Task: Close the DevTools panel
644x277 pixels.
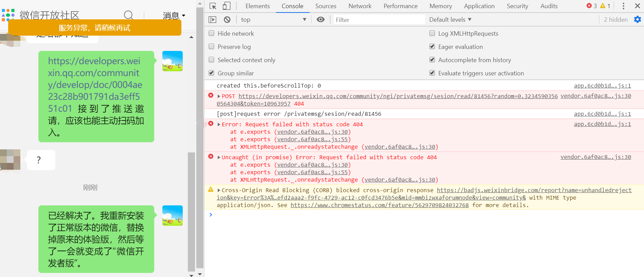Action: tap(638, 6)
